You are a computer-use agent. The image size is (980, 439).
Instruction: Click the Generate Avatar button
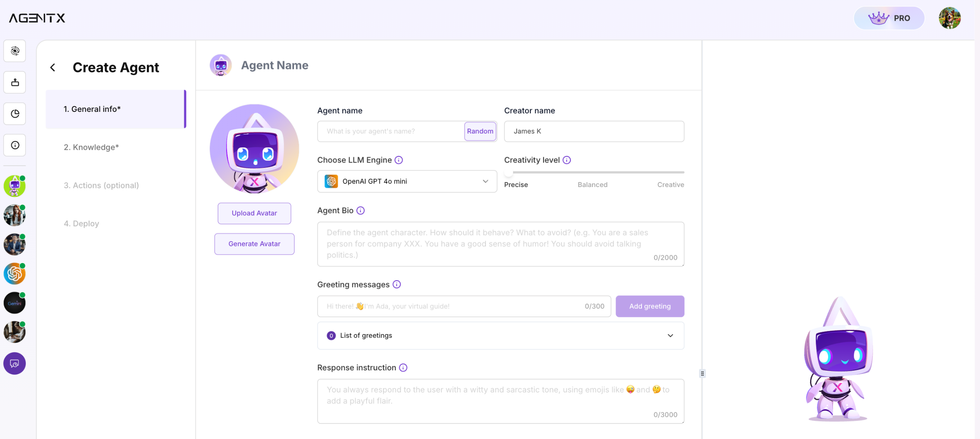254,244
